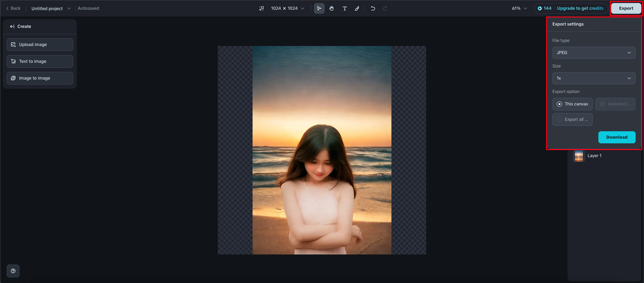Viewport: 644px width, 283px height.
Task: Click the Autosaved status text
Action: 89,9
